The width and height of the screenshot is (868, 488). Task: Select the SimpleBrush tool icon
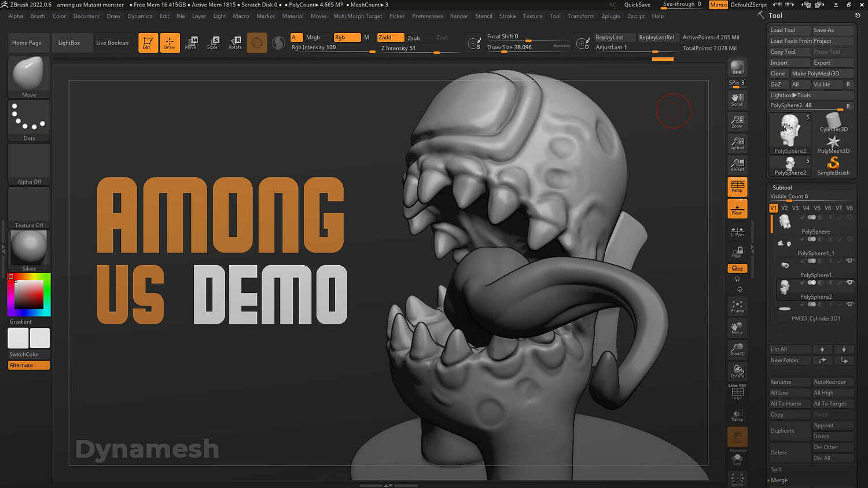(x=833, y=165)
